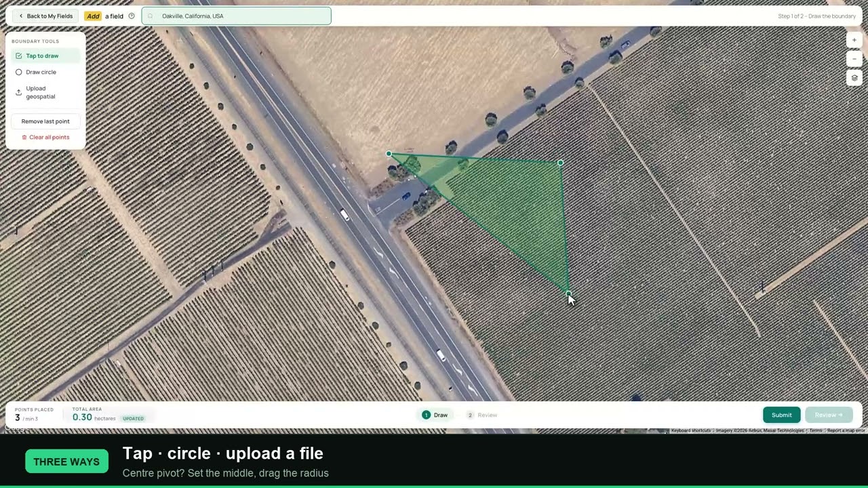Select the top-left boundary vertex
Image resolution: width=868 pixels, height=488 pixels.
(x=389, y=154)
